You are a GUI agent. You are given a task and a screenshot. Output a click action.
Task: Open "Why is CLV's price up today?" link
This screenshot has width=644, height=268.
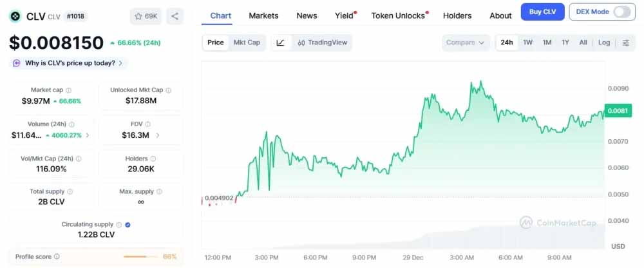point(70,63)
